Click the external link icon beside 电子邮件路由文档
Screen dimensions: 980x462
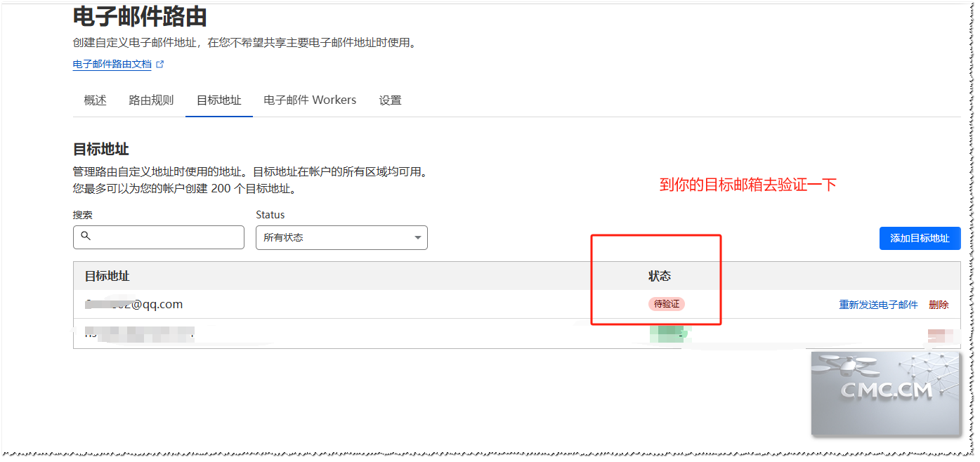pyautogui.click(x=160, y=64)
